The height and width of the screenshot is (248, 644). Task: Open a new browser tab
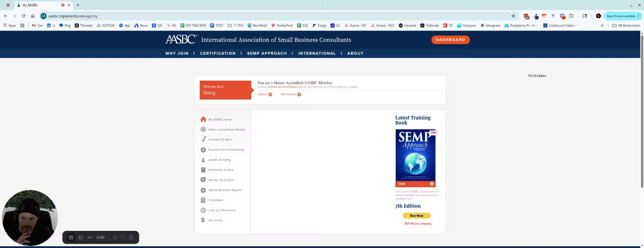(78, 5)
